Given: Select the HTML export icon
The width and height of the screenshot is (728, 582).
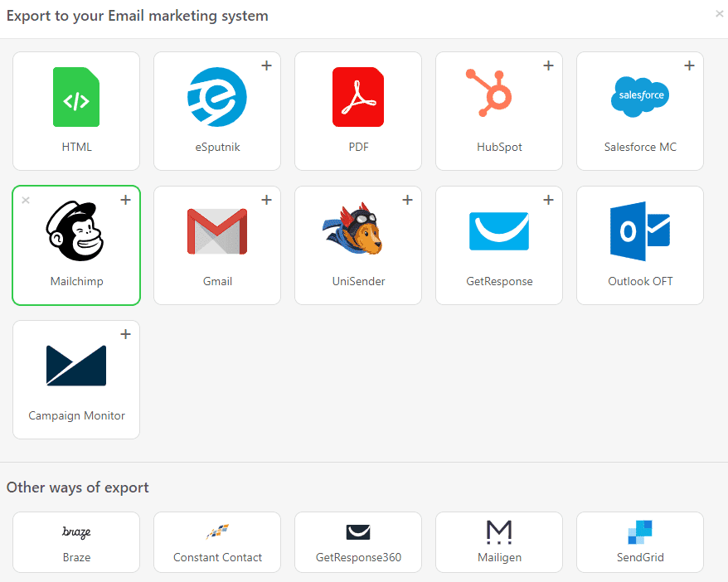Looking at the screenshot, I should tap(75, 96).
